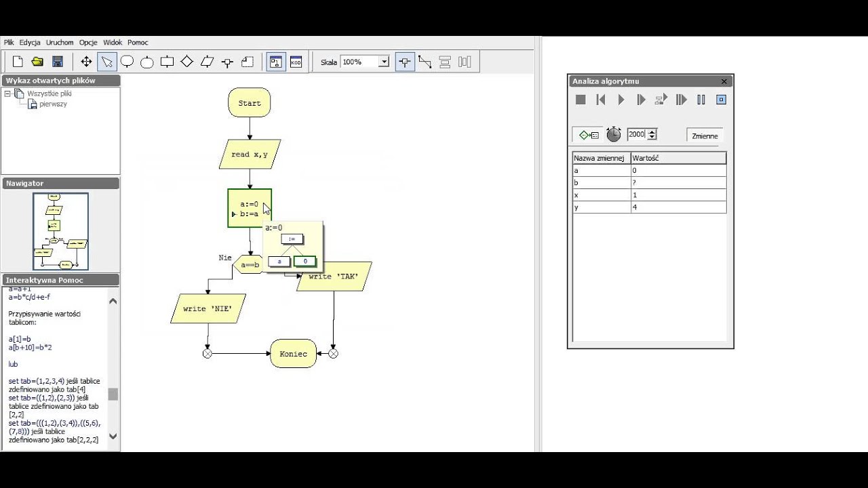Viewport: 868px width, 488px height.
Task: Select the read x,y block
Action: point(250,155)
